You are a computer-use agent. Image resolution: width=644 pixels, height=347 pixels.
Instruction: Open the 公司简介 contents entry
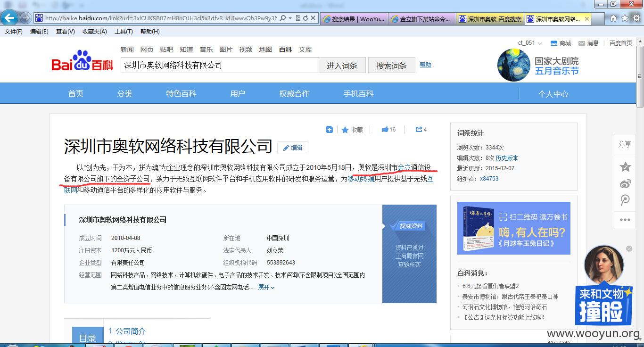pos(131,331)
